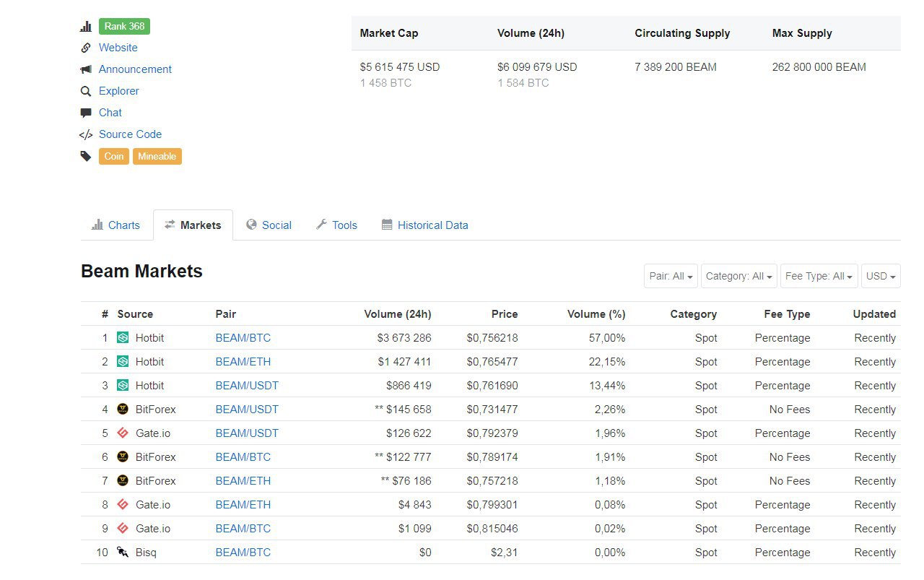Click the Gate.io logo in row 9

[x=123, y=529]
